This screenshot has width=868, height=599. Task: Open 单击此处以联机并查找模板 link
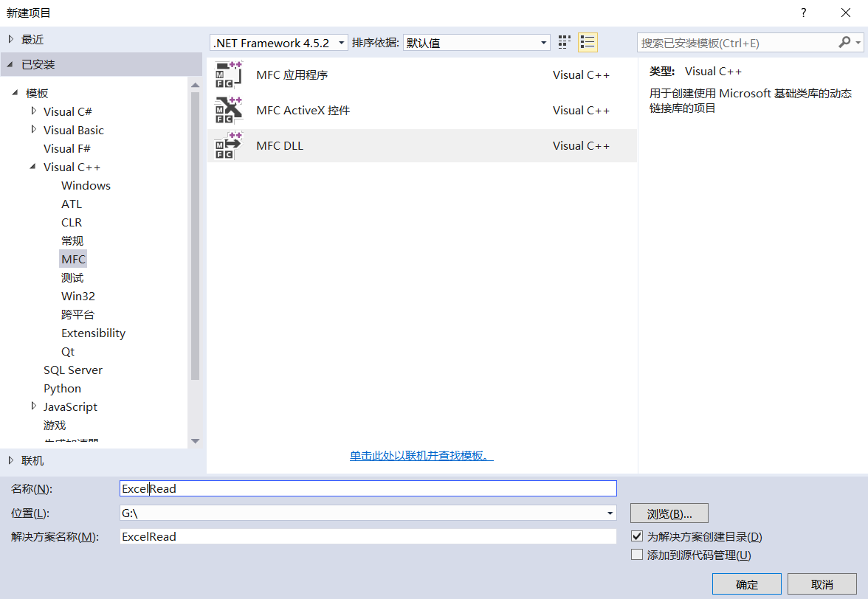pos(421,455)
